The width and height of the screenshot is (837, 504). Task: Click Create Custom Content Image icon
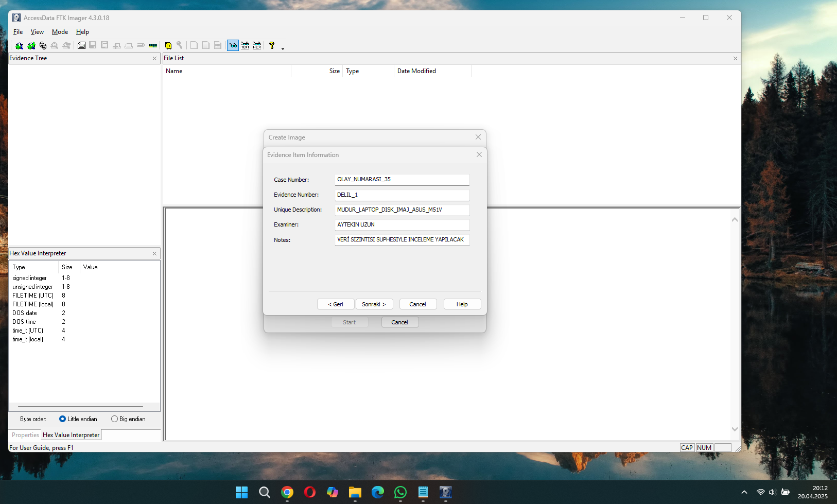pos(129,45)
